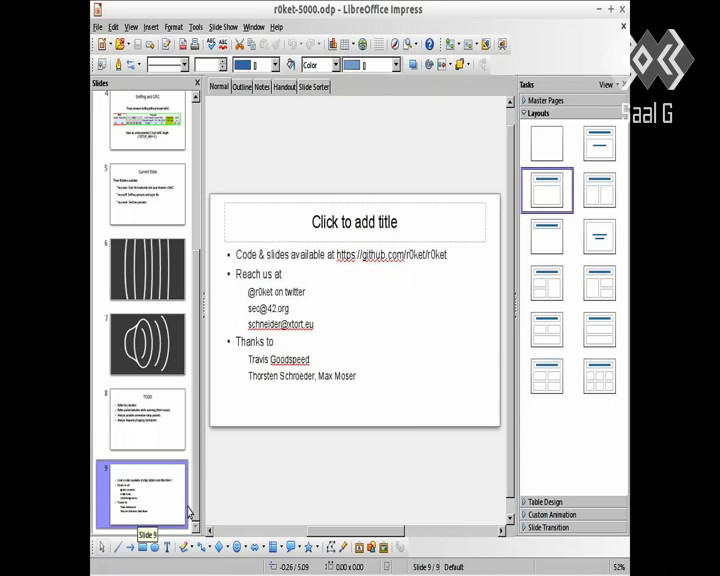Viewport: 720px width, 576px height.
Task: Open the area fill color dropdown
Action: (396, 65)
